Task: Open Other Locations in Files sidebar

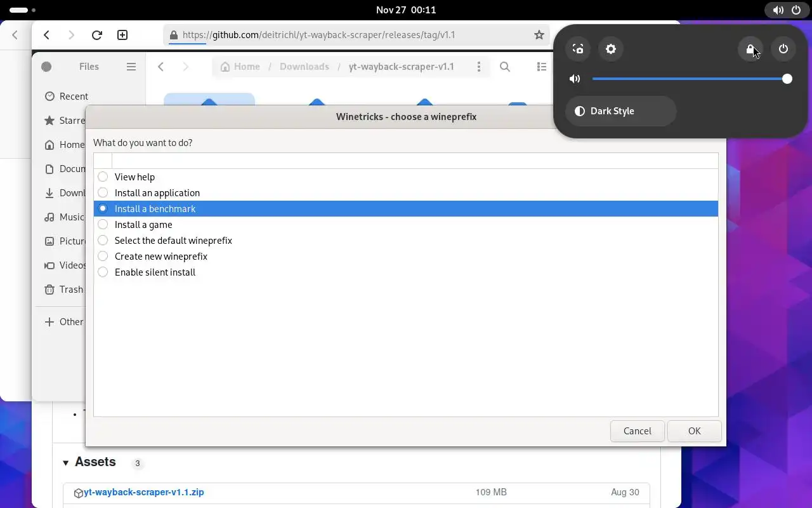Action: click(x=63, y=322)
